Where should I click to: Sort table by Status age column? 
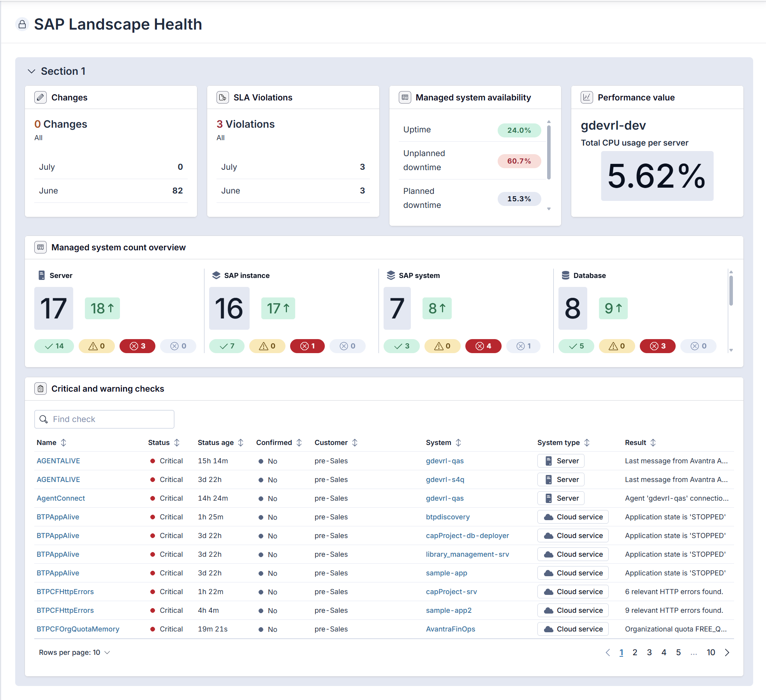click(241, 443)
